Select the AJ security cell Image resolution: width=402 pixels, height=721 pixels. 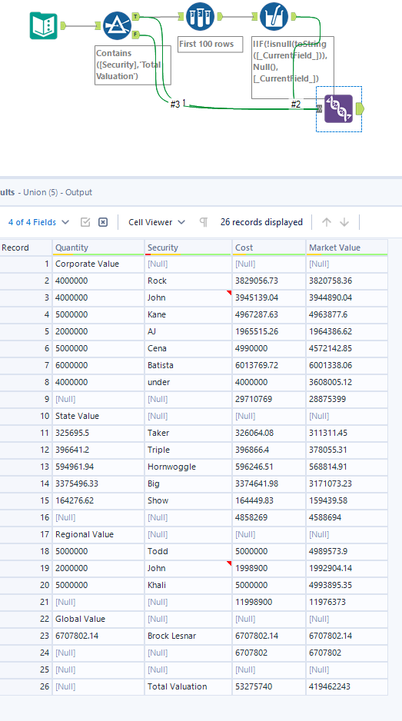coord(188,332)
